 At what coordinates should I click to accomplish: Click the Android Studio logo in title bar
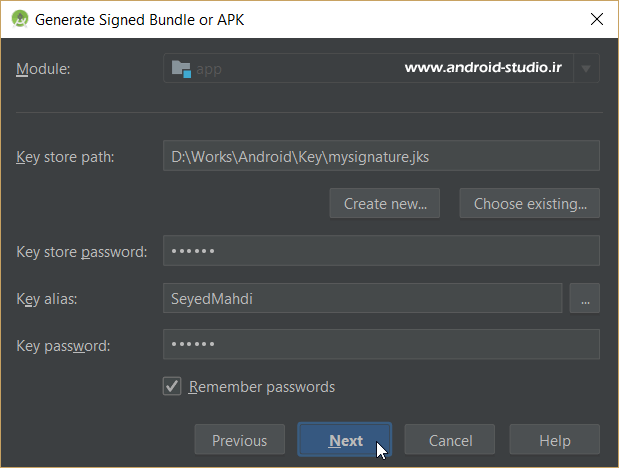(19, 19)
